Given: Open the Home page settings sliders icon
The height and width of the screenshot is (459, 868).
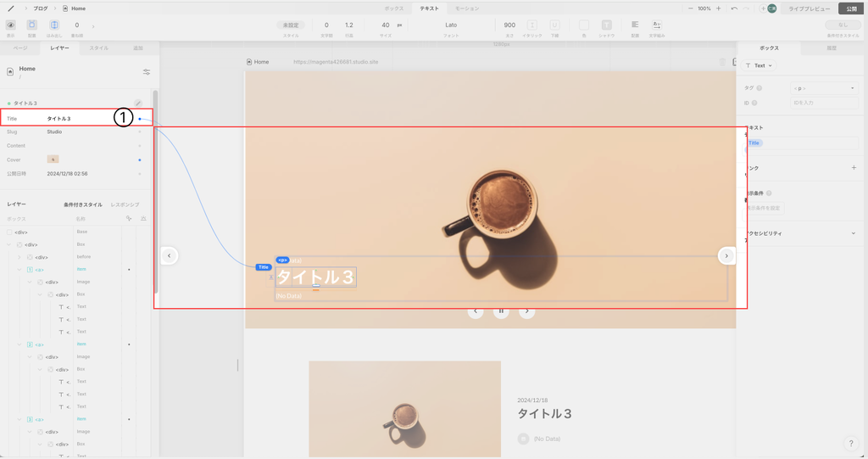Looking at the screenshot, I should (147, 72).
